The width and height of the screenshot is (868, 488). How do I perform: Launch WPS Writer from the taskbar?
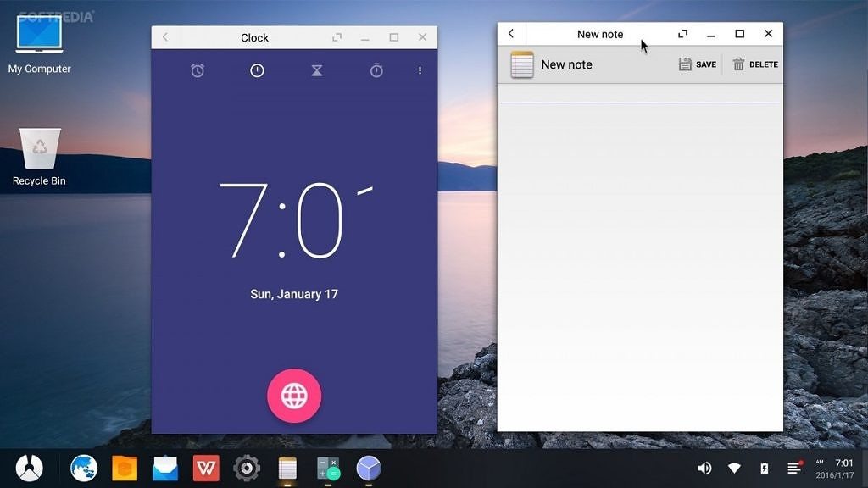point(203,468)
